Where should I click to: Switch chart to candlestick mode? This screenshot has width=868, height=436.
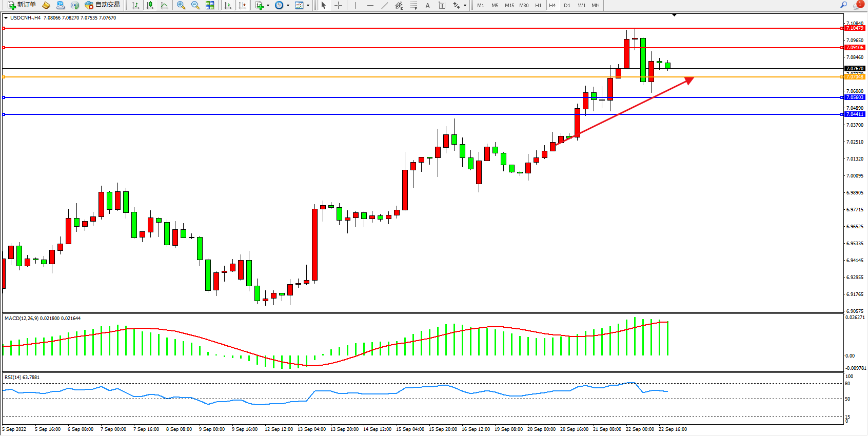pyautogui.click(x=150, y=5)
